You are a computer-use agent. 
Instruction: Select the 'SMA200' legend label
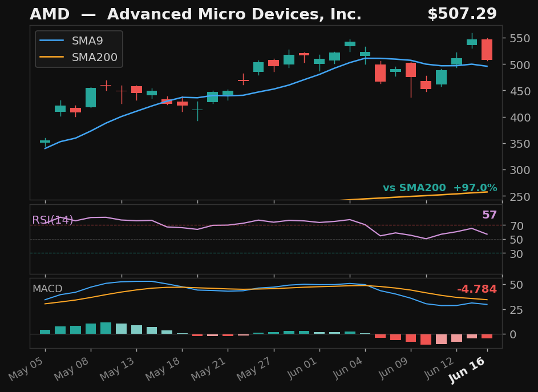(x=94, y=57)
